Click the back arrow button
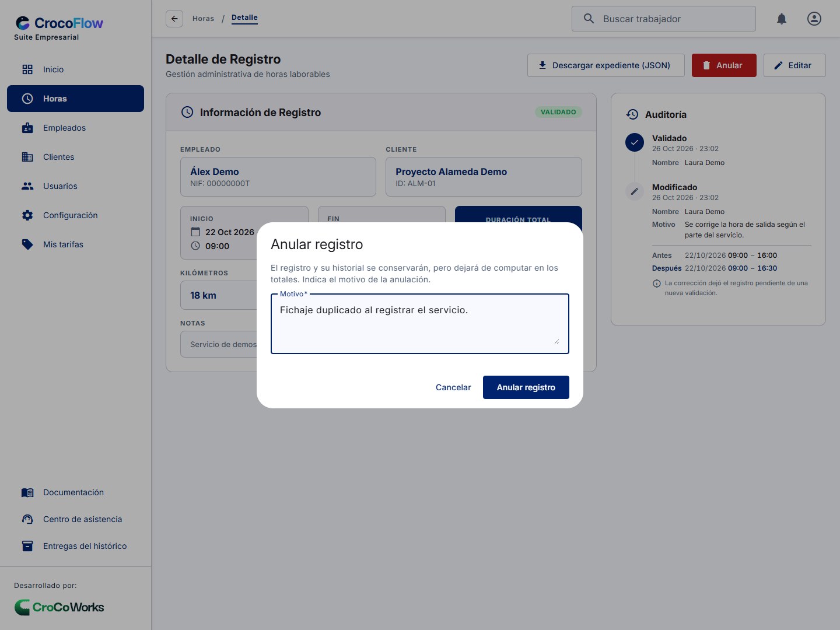The image size is (840, 630). tap(174, 19)
